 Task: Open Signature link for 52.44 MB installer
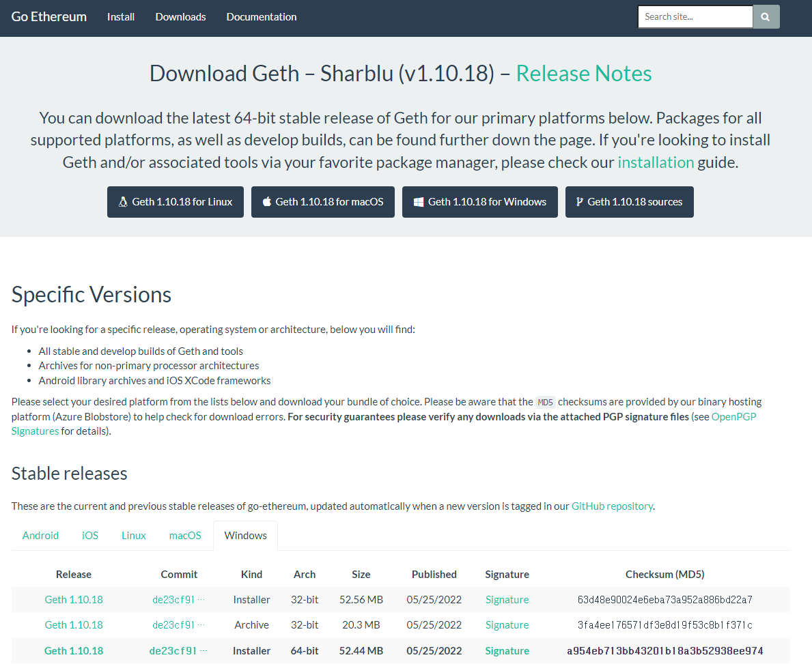click(x=507, y=651)
